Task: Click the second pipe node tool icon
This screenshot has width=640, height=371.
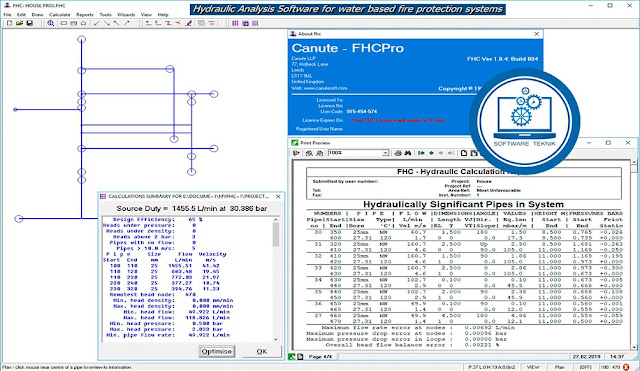Action: (158, 23)
